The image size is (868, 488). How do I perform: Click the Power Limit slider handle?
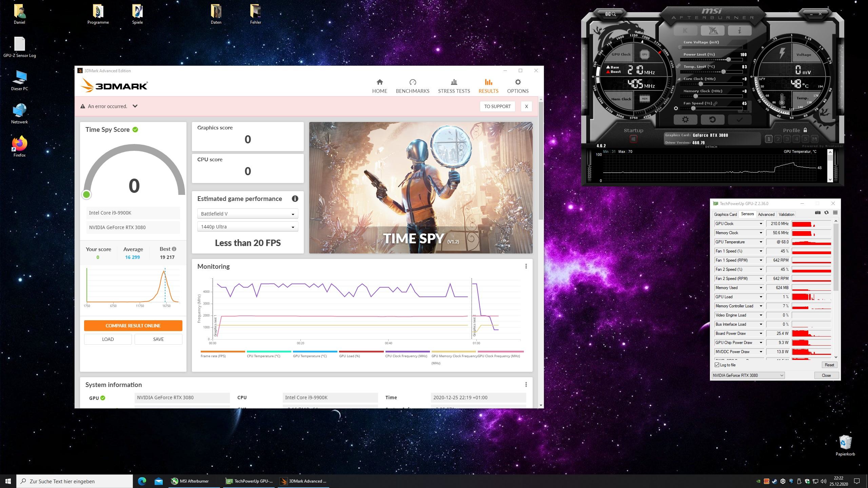[x=728, y=60]
